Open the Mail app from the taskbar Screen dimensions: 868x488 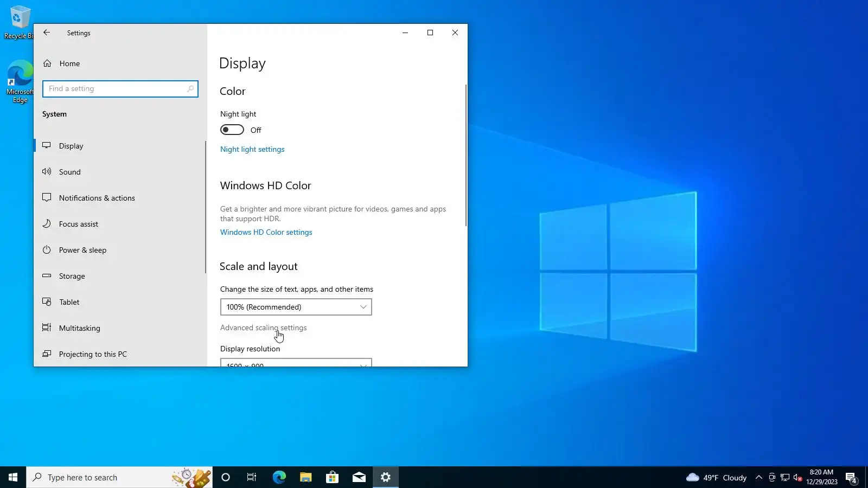tap(359, 477)
